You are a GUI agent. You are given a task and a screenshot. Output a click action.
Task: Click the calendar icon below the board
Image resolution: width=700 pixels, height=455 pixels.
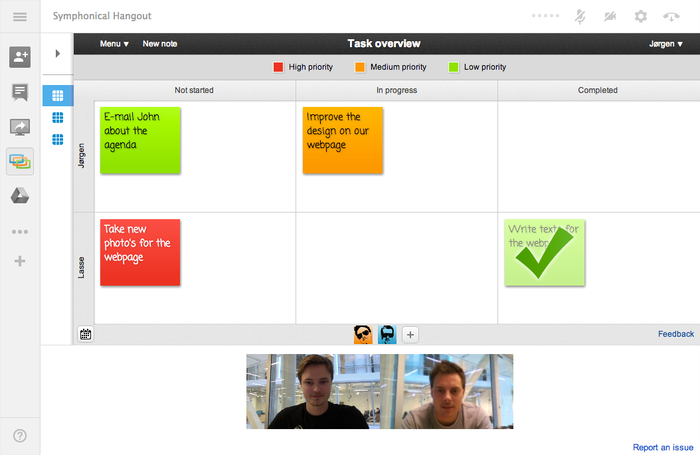(x=86, y=335)
